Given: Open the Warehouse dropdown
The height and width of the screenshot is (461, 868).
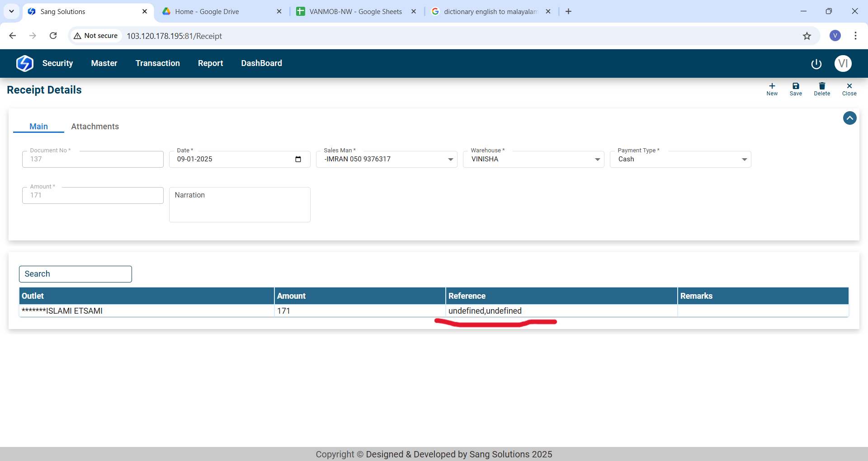Looking at the screenshot, I should click(x=597, y=160).
